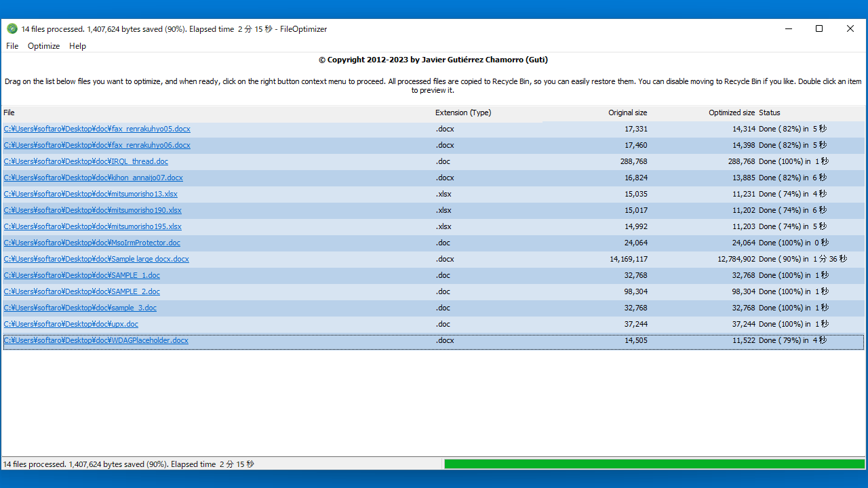Click the drag-files instruction text
The width and height of the screenshot is (868, 488).
(433, 85)
